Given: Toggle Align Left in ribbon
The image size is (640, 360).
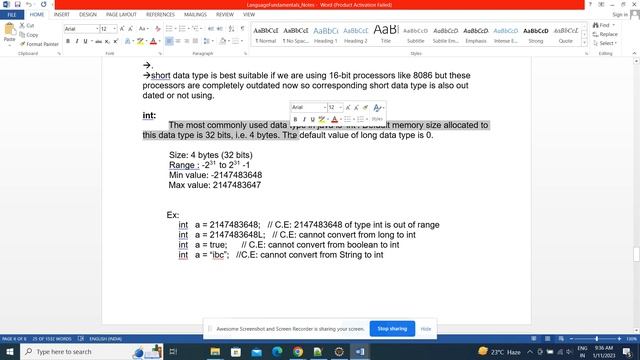Looking at the screenshot, I should pyautogui.click(x=169, y=41).
